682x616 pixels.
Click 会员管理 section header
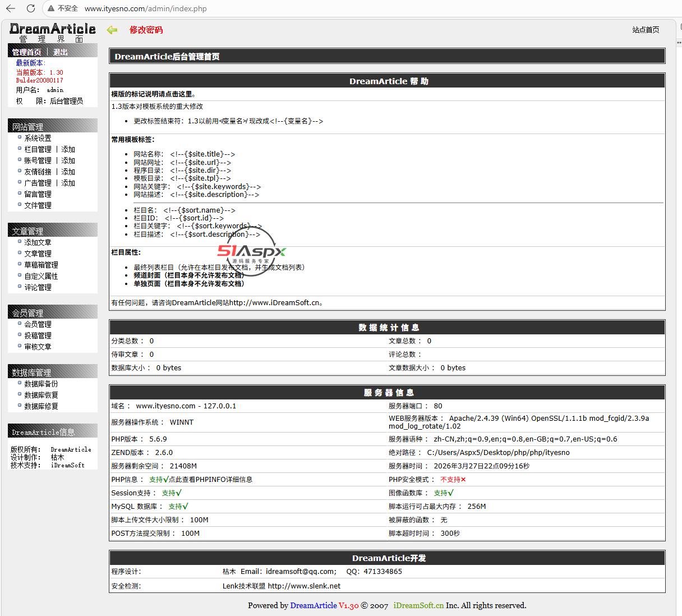click(53, 313)
